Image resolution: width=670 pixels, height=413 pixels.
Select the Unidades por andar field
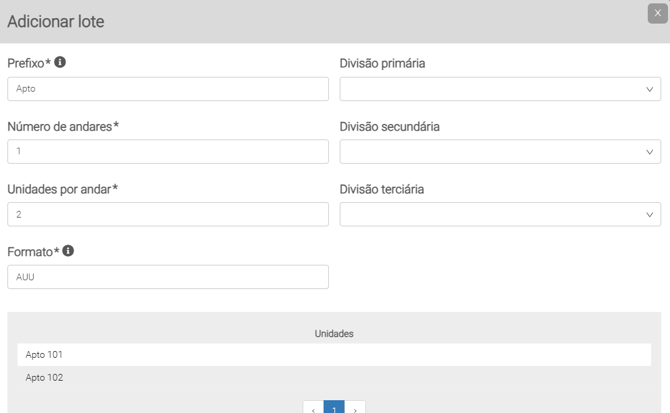[168, 214]
